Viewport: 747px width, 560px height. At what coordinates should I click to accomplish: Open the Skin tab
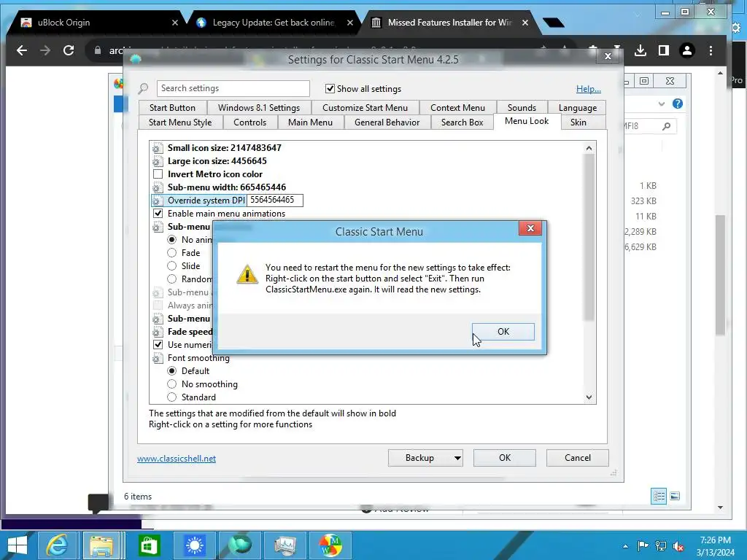pos(578,122)
